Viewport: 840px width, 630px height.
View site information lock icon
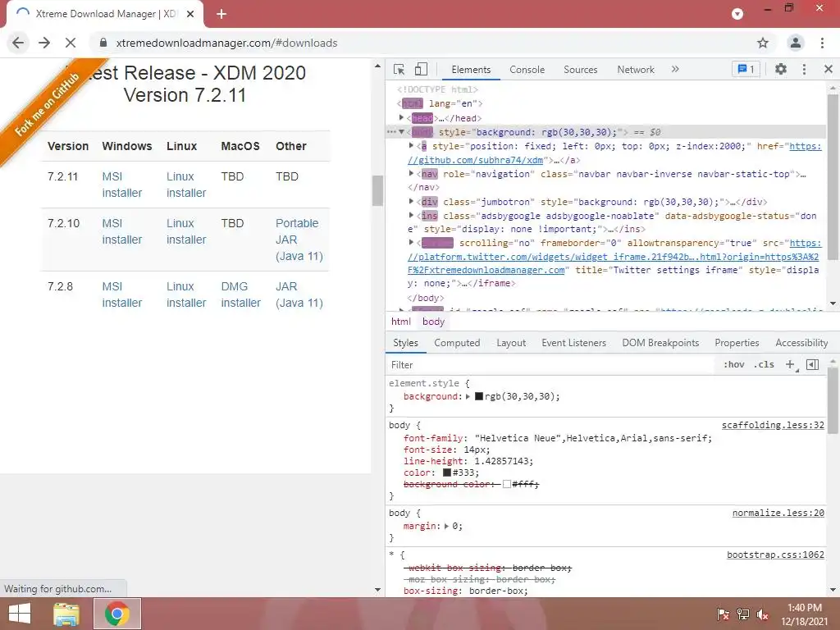click(104, 43)
